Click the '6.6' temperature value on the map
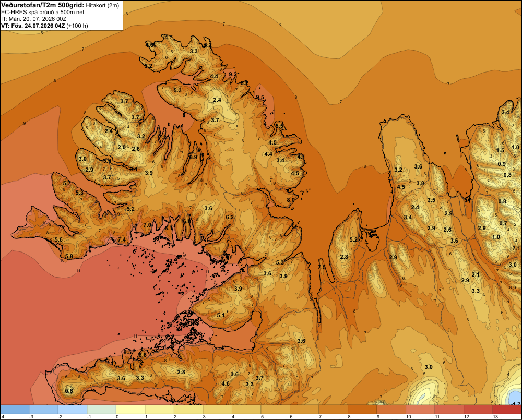The width and height of the screenshot is (522, 420). (x=143, y=355)
